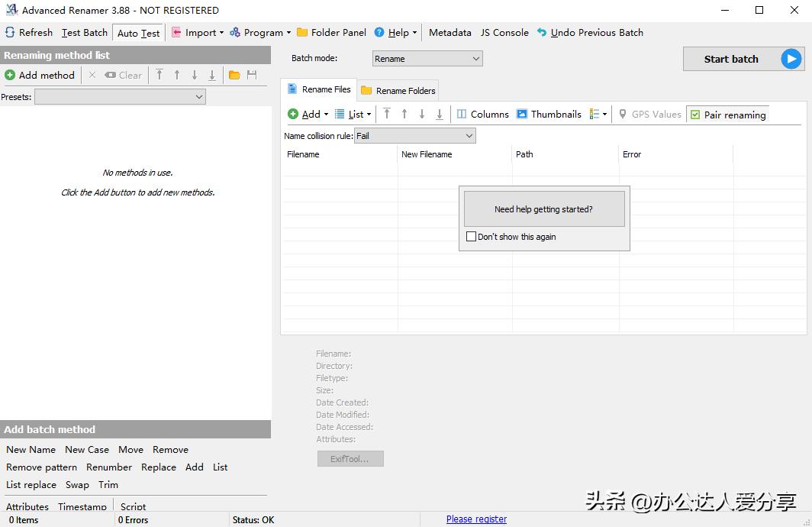The height and width of the screenshot is (527, 812).
Task: Open the Name collision rule dropdown
Action: tap(415, 136)
